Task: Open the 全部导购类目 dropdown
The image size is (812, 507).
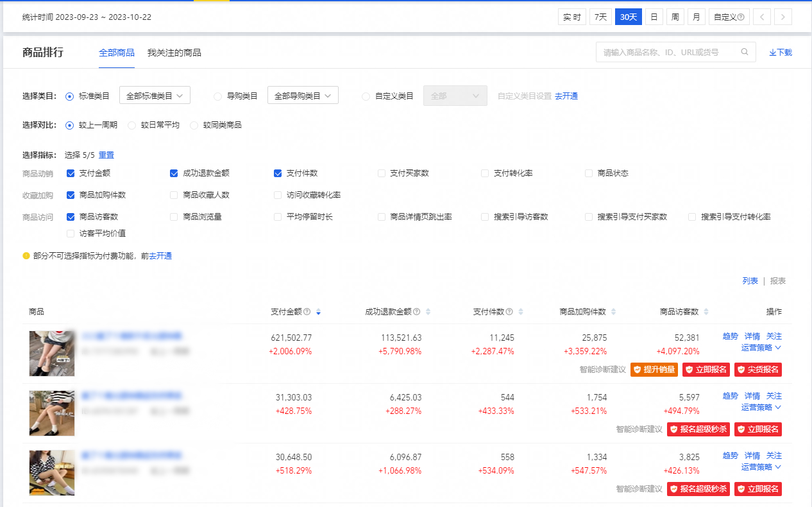Action: [303, 96]
